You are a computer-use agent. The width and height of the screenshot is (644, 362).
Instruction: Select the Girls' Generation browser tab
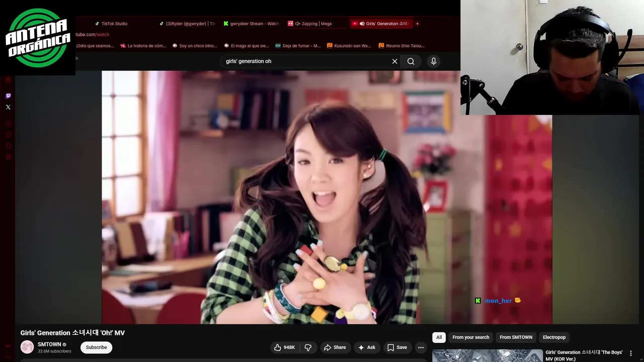tap(381, 24)
